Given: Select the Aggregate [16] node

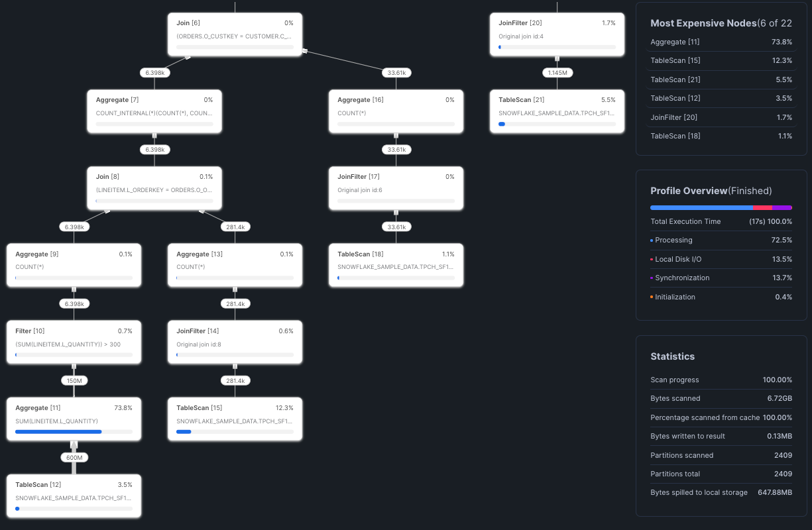Looking at the screenshot, I should pos(396,111).
